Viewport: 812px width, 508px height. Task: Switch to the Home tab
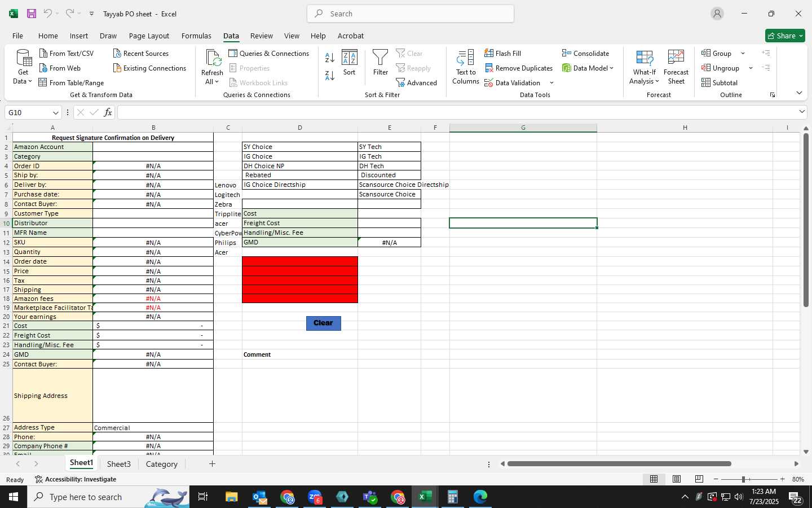[48, 36]
